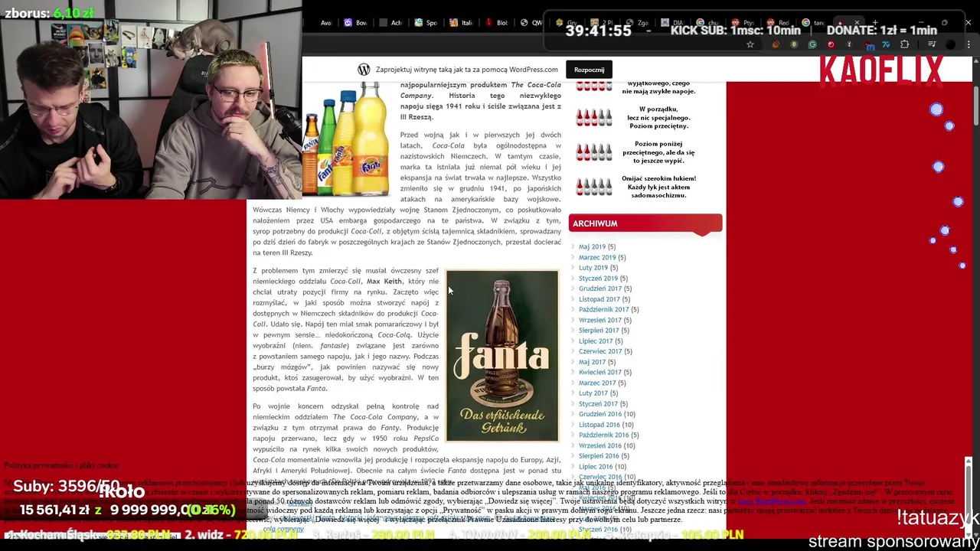This screenshot has height=551, width=980.
Task: Switch to the Gry browser tab
Action: point(567,23)
